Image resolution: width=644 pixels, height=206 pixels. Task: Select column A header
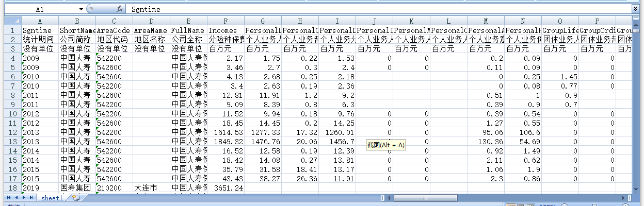[x=40, y=21]
